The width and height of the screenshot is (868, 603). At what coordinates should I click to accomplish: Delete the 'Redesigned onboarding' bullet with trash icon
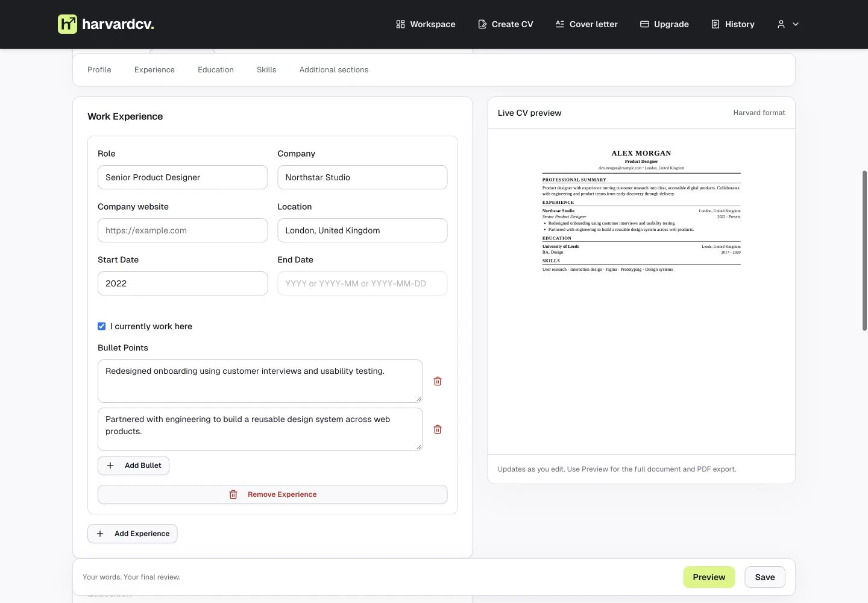(x=438, y=381)
